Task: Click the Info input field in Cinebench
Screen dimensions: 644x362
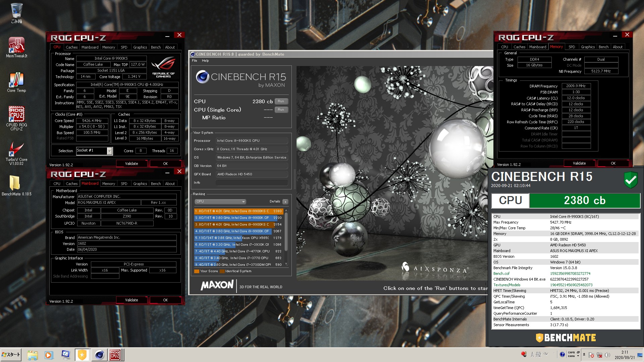Action: coord(252,183)
